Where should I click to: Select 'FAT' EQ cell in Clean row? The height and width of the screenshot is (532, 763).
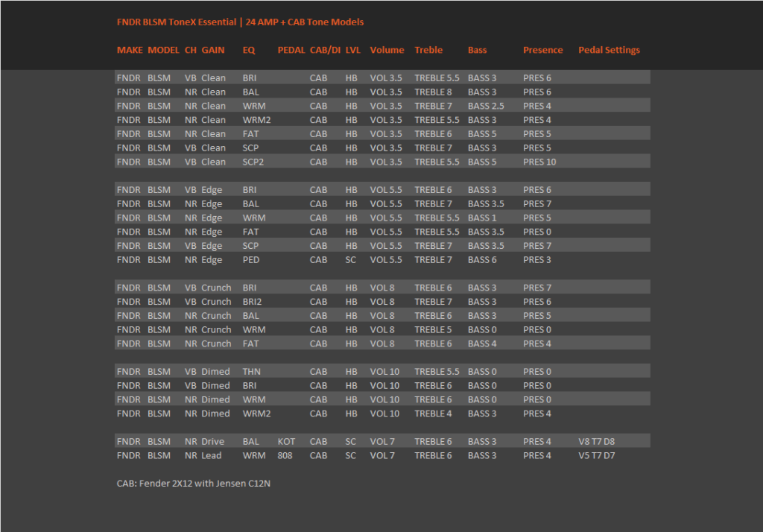250,134
